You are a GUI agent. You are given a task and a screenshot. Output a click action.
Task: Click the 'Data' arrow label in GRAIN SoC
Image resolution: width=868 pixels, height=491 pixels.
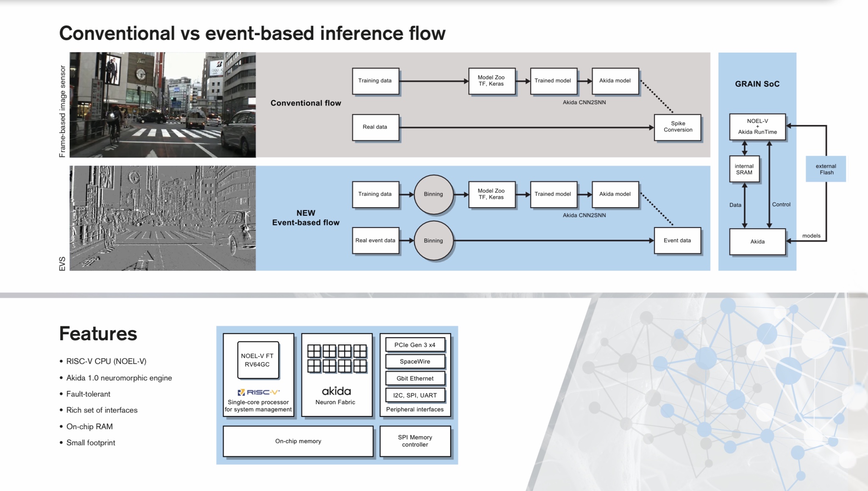tap(735, 205)
